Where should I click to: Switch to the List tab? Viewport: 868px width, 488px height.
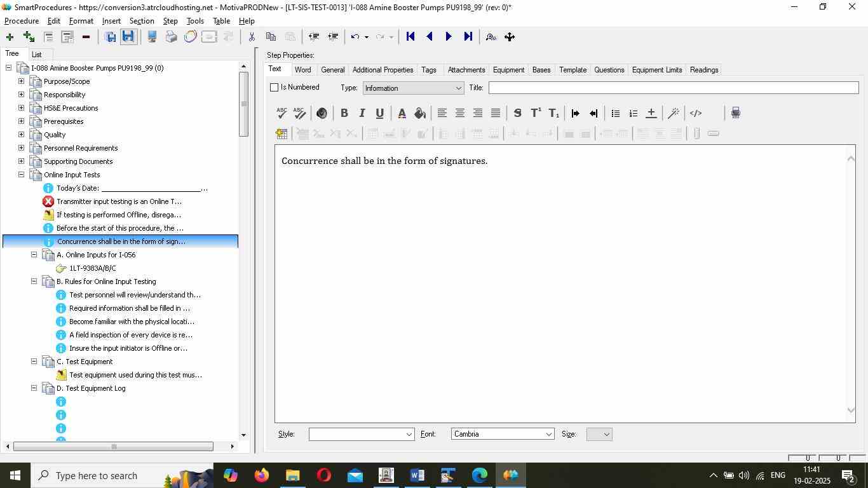37,55
